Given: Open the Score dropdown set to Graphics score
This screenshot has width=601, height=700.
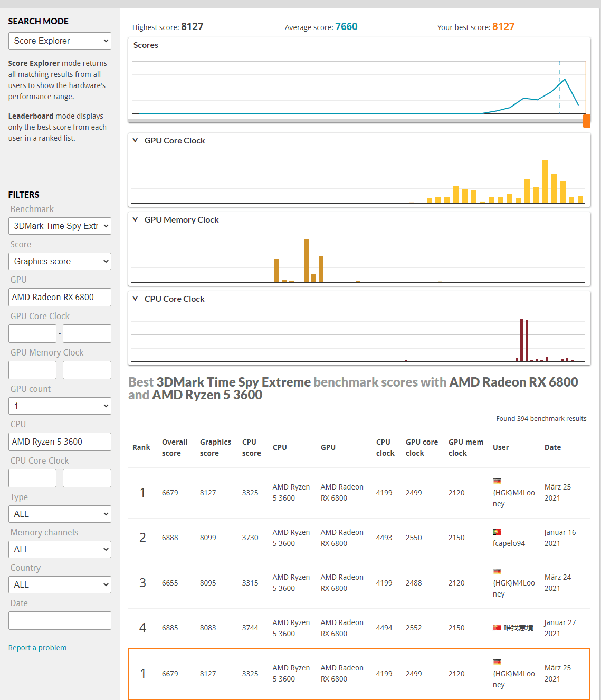Looking at the screenshot, I should pos(60,261).
